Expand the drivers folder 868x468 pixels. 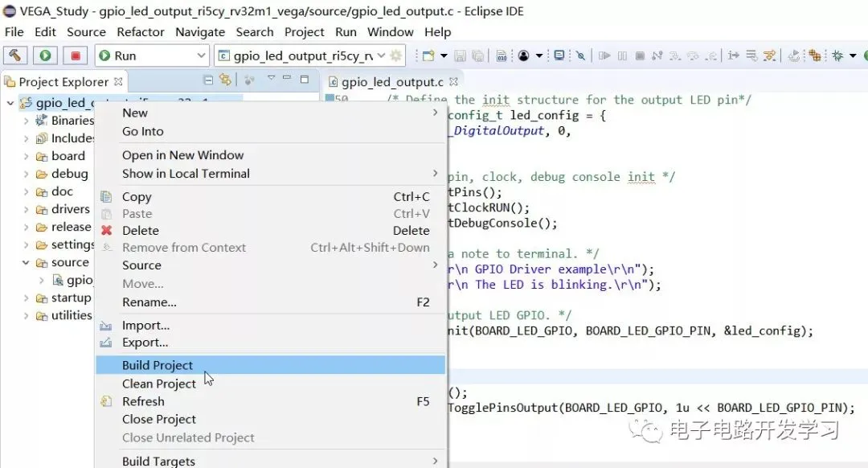[x=26, y=209]
